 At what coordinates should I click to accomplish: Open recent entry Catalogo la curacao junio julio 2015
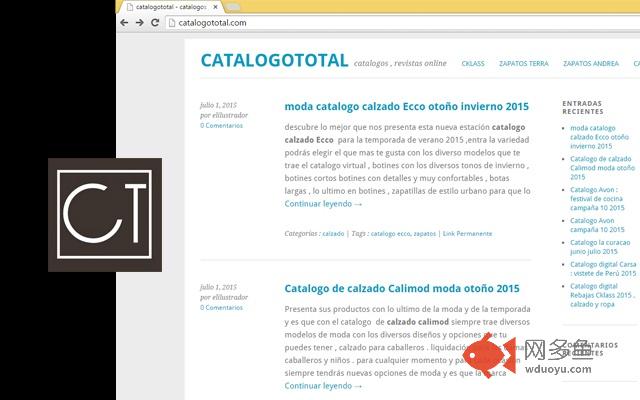tap(600, 247)
